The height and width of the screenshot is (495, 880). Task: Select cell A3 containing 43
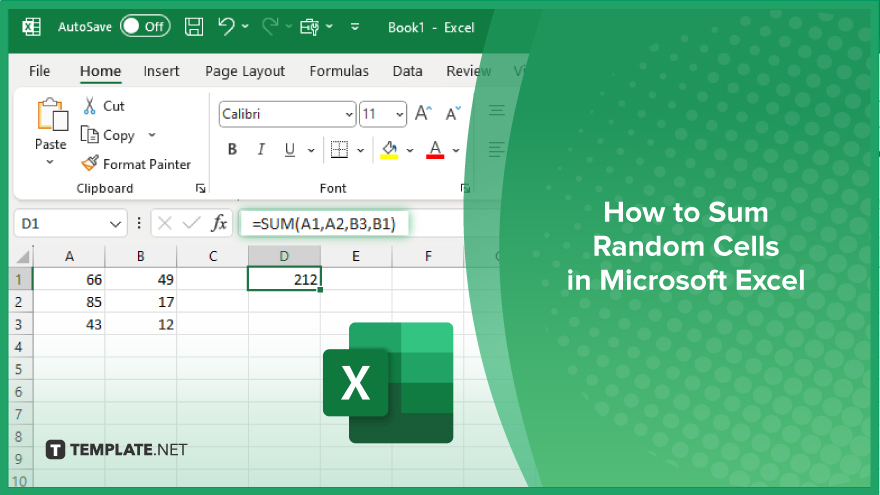[x=69, y=324]
